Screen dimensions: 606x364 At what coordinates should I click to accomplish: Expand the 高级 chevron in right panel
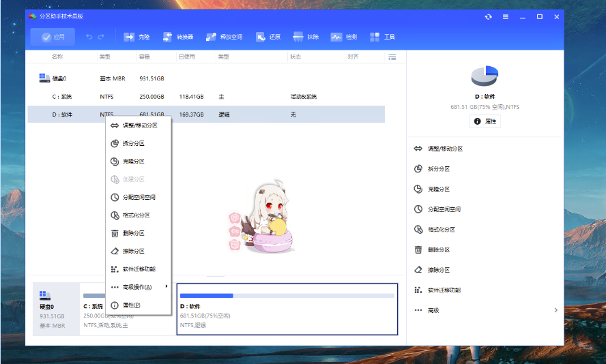[x=555, y=310]
